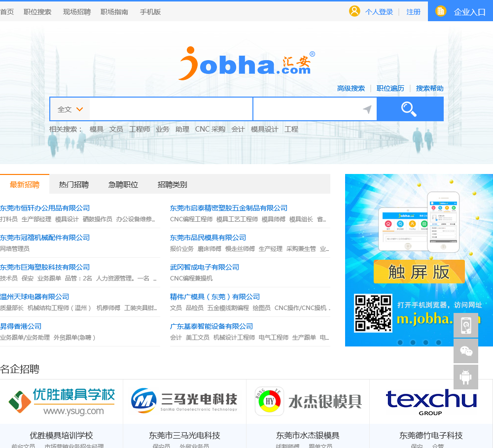Click the 水杰银模具 logo thumbnail
The width and height of the screenshot is (493, 448).
(x=308, y=401)
